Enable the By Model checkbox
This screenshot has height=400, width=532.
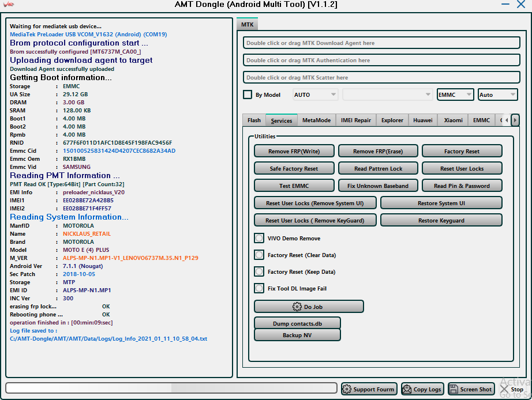(x=248, y=95)
